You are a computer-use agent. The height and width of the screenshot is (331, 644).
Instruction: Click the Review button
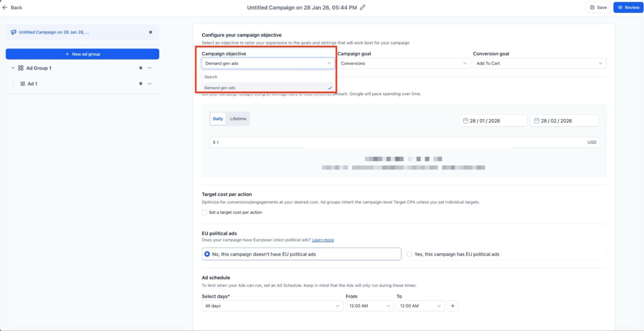[628, 7]
